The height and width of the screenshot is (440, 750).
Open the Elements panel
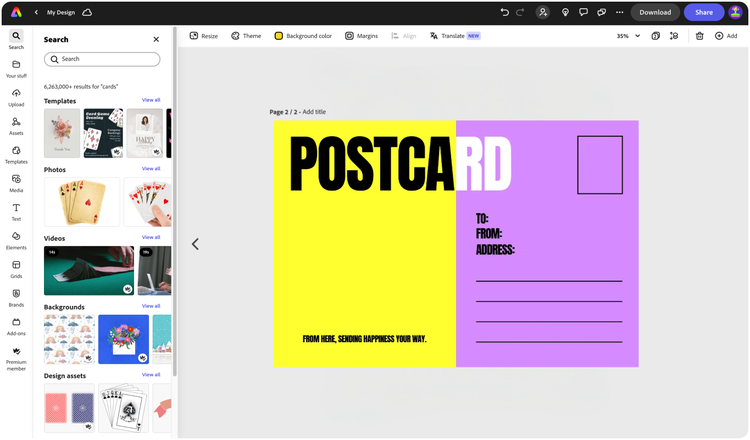tap(16, 241)
